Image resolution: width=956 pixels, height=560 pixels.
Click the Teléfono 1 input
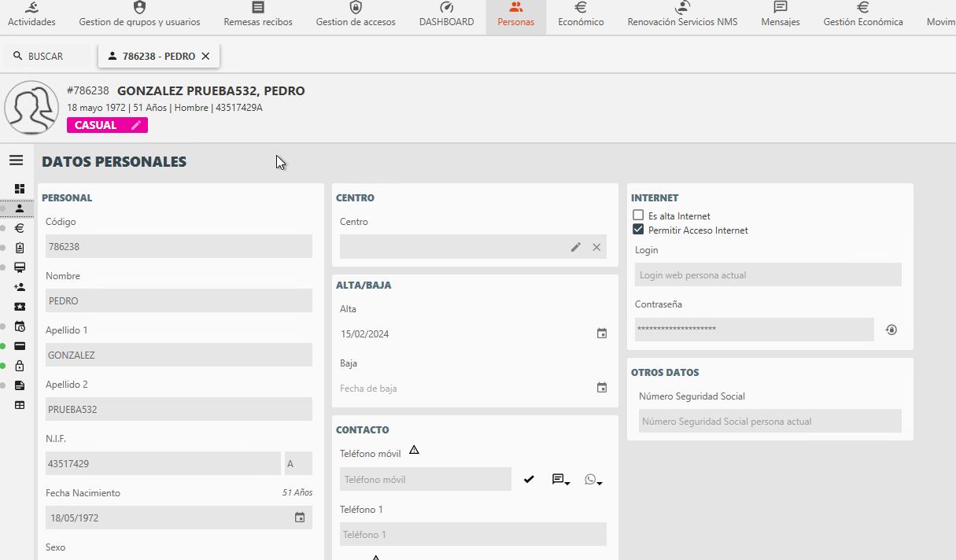point(473,534)
